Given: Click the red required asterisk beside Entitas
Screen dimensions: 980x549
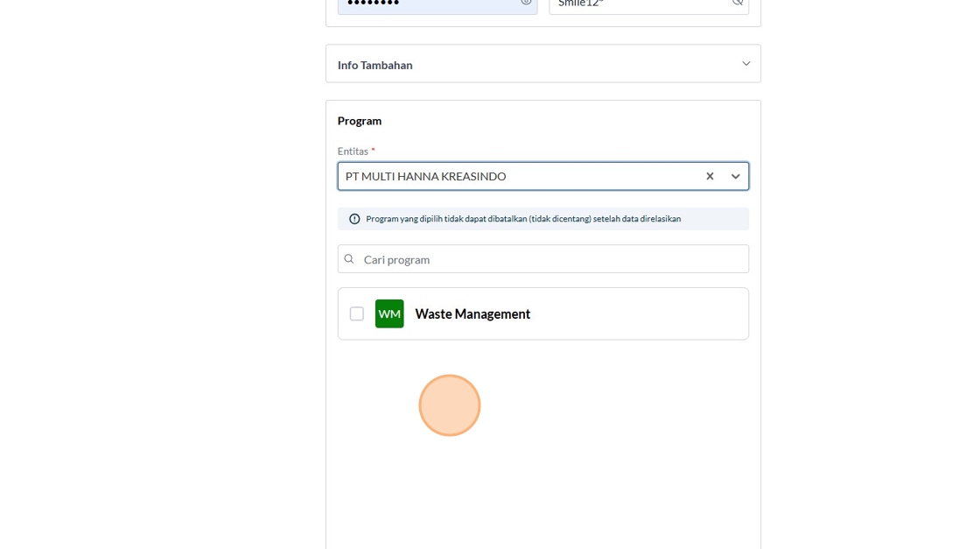Looking at the screenshot, I should 374,151.
